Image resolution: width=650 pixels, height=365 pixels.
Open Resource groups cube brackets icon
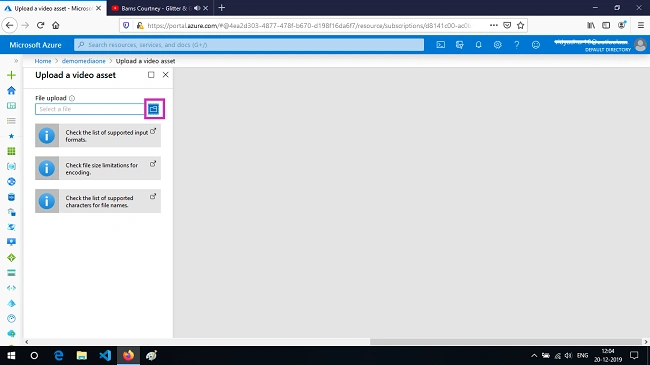click(x=11, y=166)
